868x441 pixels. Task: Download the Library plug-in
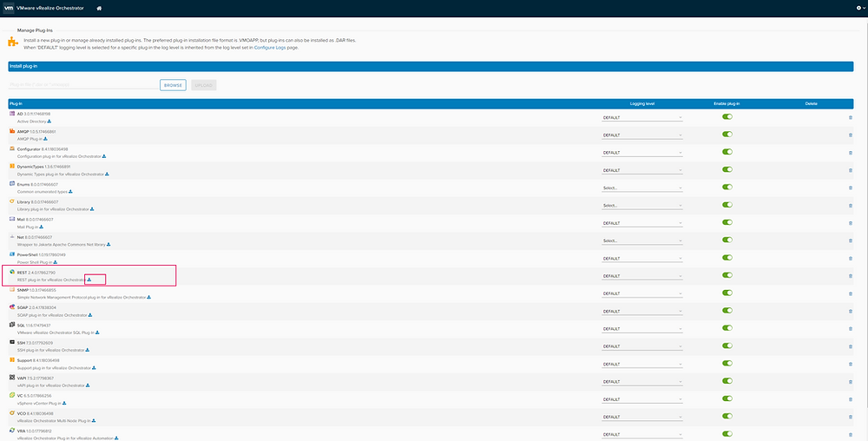[x=92, y=209]
